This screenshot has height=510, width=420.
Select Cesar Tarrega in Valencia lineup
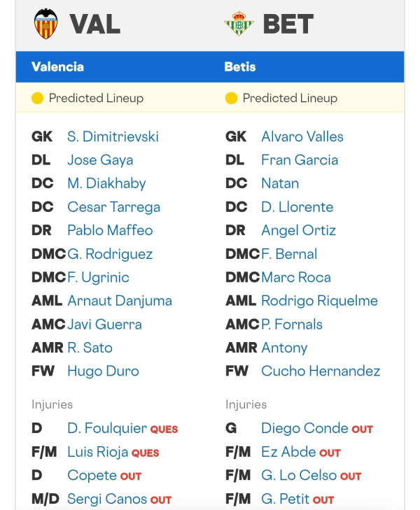point(114,207)
